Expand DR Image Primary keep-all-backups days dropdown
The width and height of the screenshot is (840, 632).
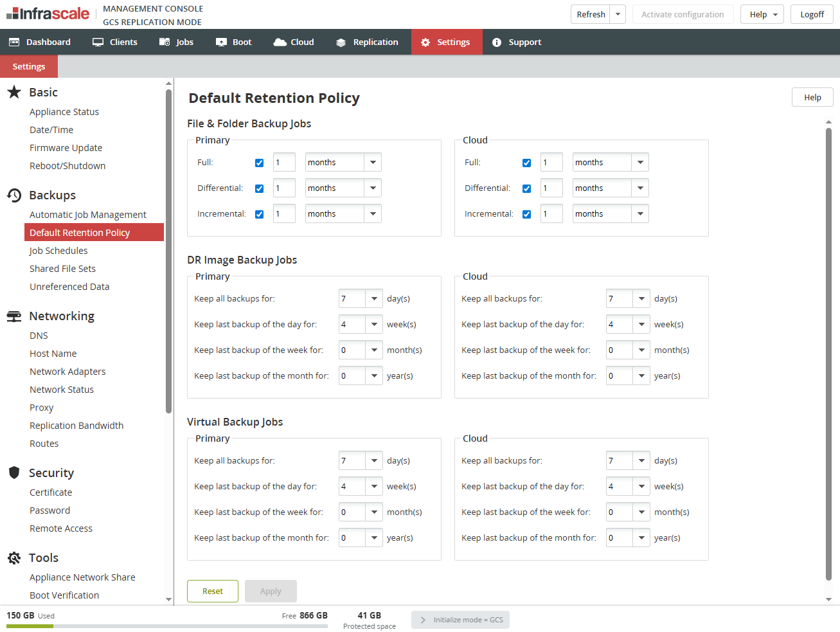pos(374,299)
